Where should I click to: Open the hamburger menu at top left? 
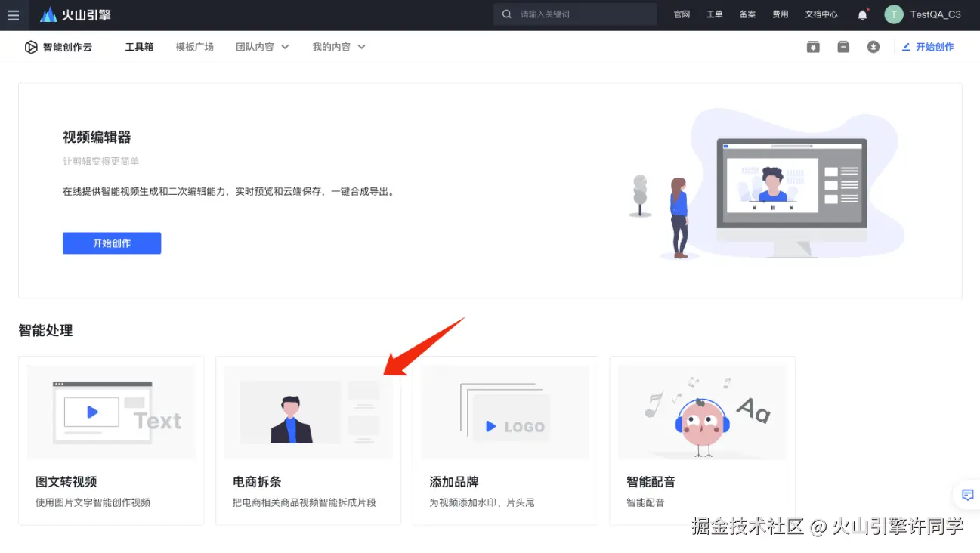point(13,15)
